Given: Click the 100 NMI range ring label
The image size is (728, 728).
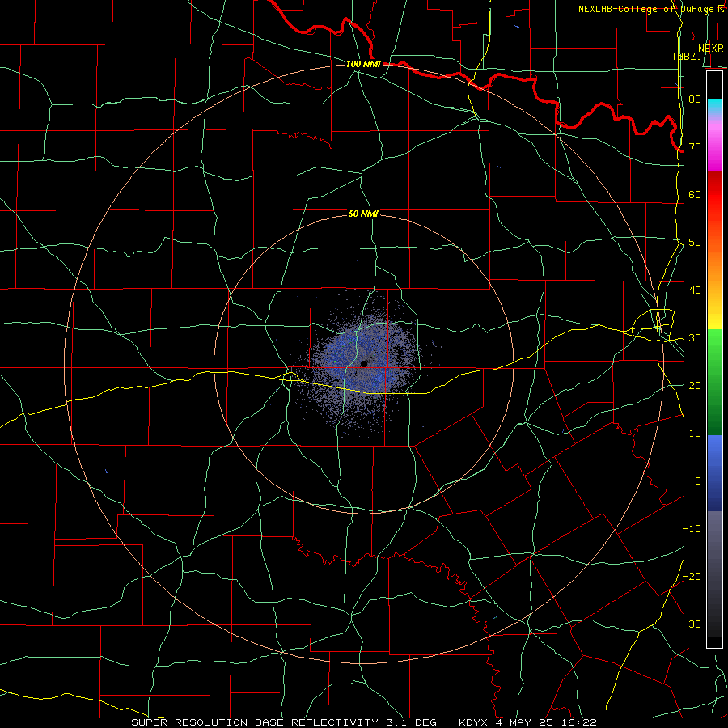Looking at the screenshot, I should (363, 64).
